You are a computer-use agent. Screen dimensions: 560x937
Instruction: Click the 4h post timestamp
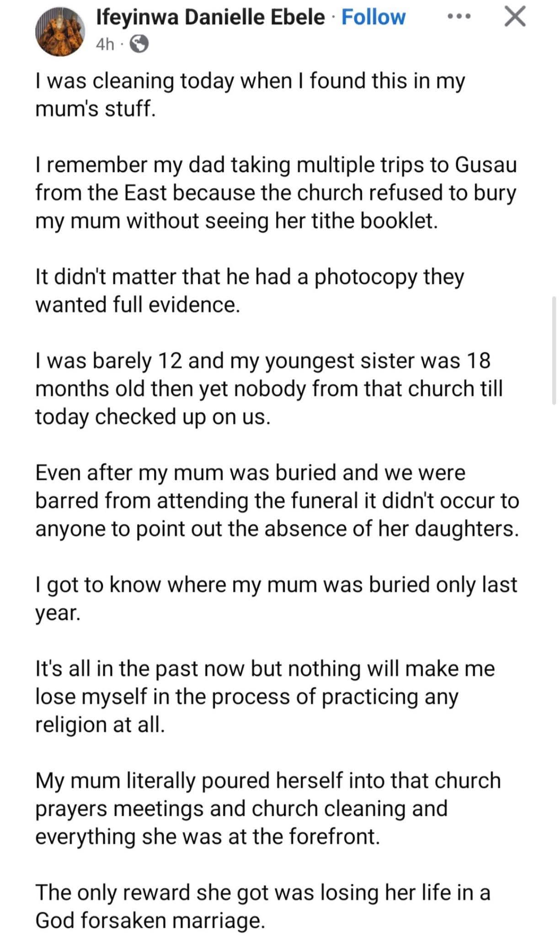coord(105,44)
